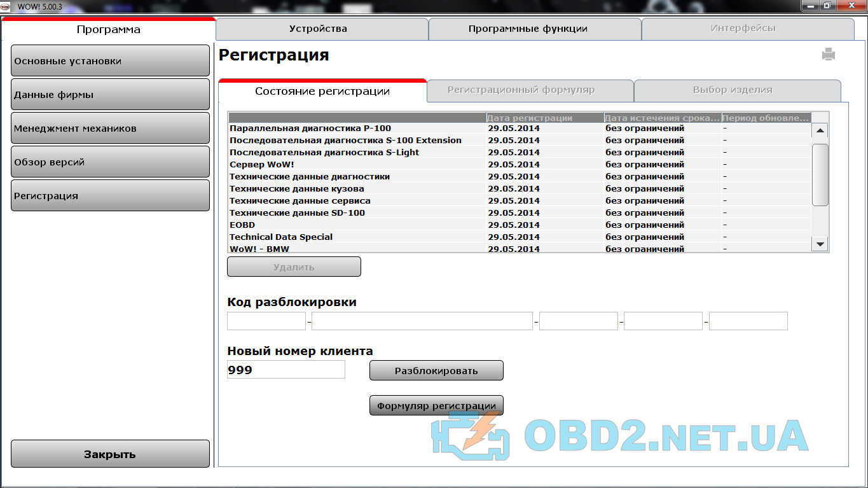The image size is (868, 488).
Task: Select the Интерфейсы tab
Action: tap(748, 29)
